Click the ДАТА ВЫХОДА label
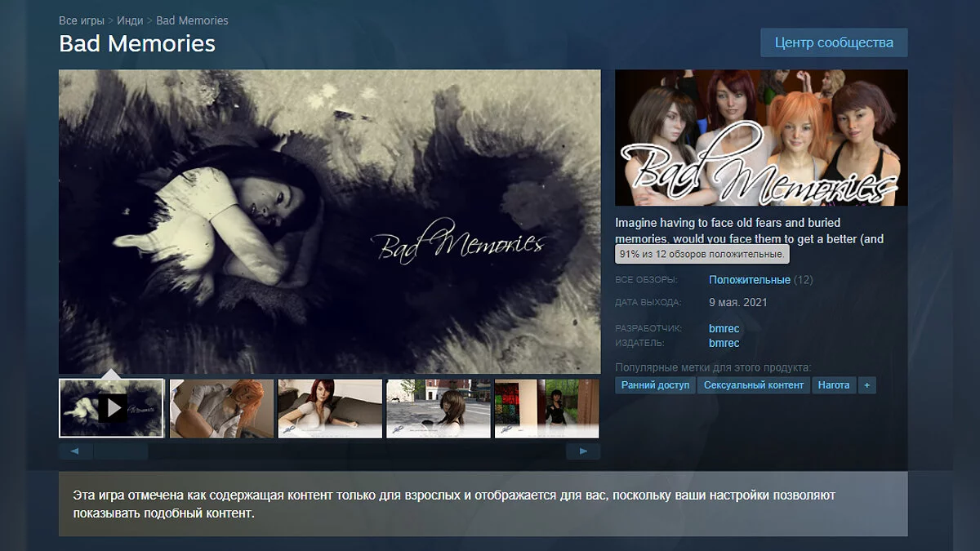980x551 pixels. click(648, 303)
